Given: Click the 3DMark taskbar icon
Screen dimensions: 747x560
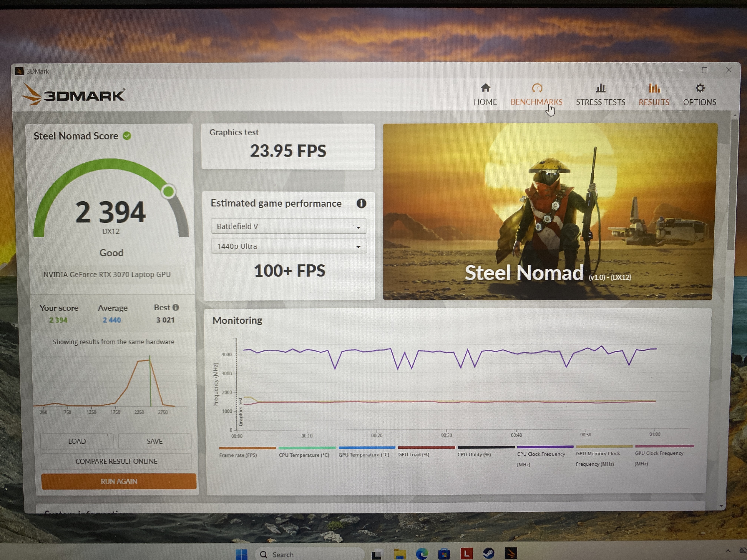Looking at the screenshot, I should click(x=511, y=553).
